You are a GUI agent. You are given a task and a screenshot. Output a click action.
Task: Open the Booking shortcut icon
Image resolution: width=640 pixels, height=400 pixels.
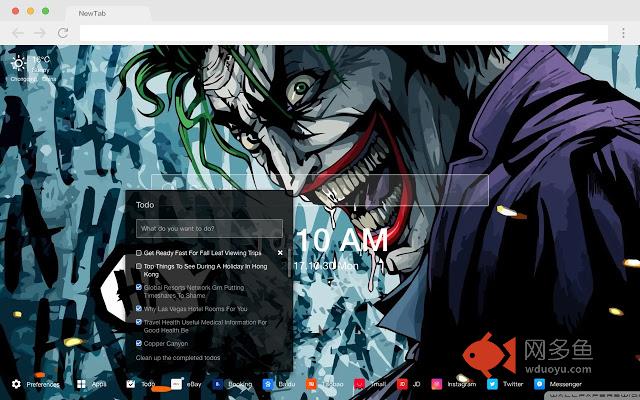pos(218,384)
